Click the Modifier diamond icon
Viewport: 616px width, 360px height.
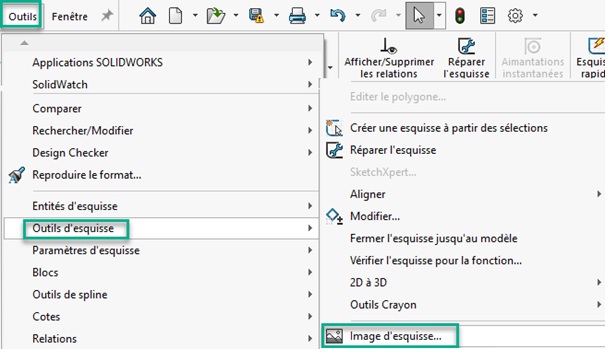coord(334,216)
